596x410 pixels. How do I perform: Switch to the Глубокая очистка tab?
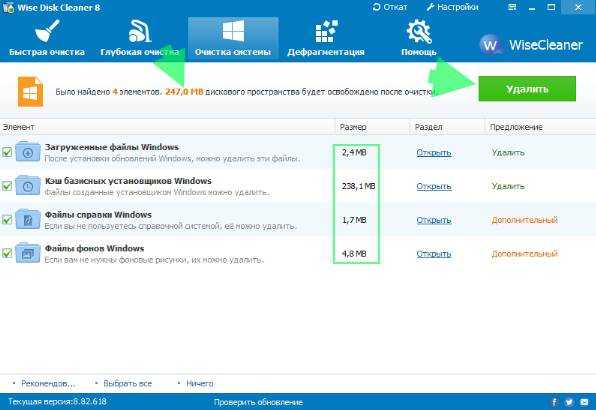pos(139,38)
